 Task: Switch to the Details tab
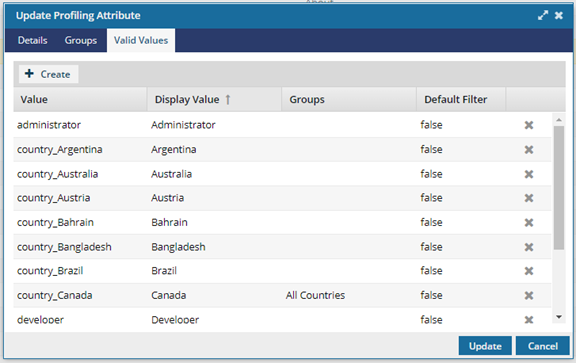[x=33, y=40]
